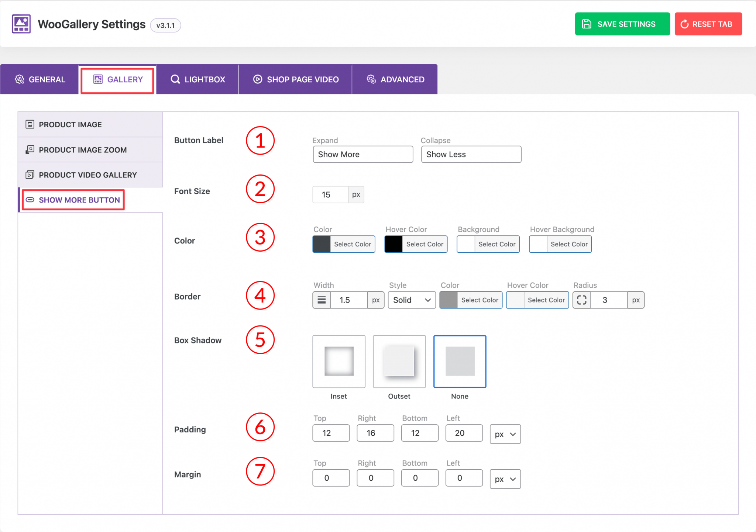Open the margin unit dropdown
This screenshot has height=532, width=756.
(x=505, y=479)
